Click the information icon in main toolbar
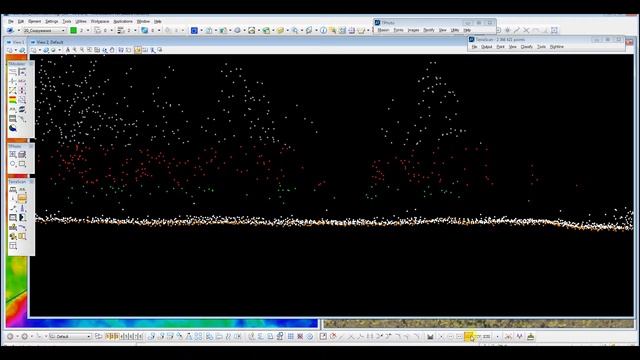The image size is (640, 360). pyautogui.click(x=323, y=30)
